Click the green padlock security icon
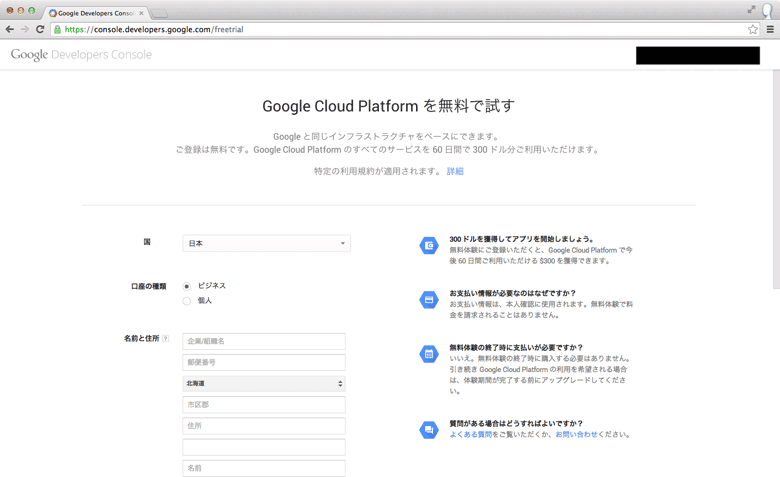This screenshot has width=780, height=477. click(x=58, y=29)
